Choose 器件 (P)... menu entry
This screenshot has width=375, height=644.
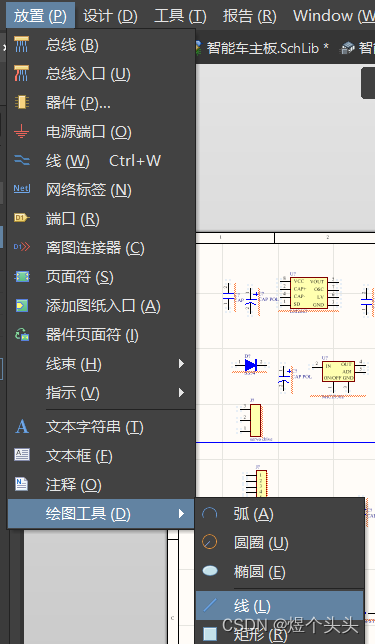101,103
